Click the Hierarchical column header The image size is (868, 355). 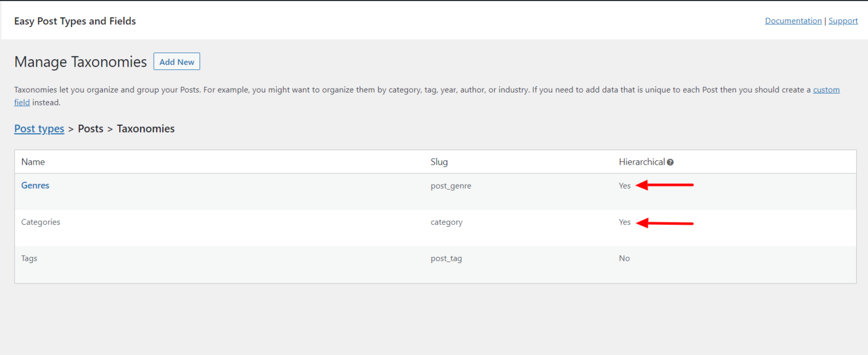[x=642, y=162]
